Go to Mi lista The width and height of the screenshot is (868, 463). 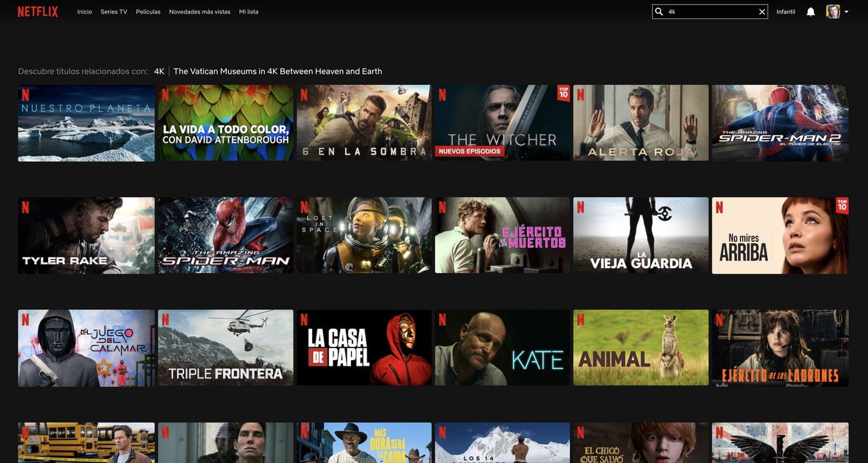tap(247, 10)
